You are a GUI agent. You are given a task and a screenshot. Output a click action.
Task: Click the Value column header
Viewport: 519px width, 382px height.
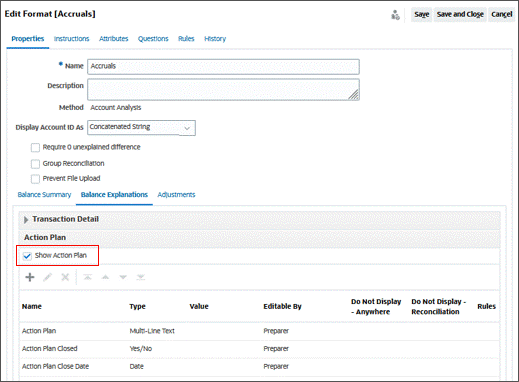199,306
